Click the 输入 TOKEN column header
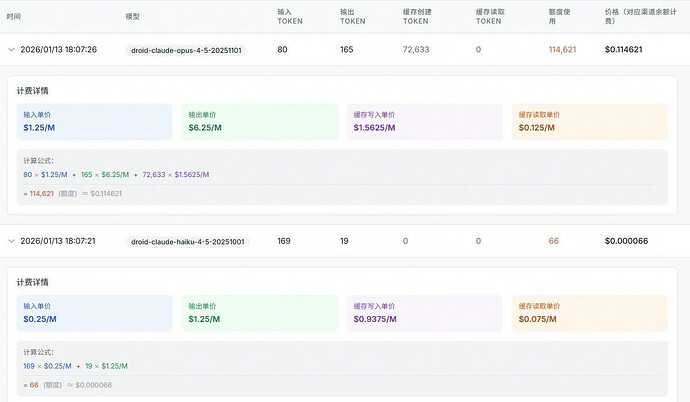 (290, 16)
